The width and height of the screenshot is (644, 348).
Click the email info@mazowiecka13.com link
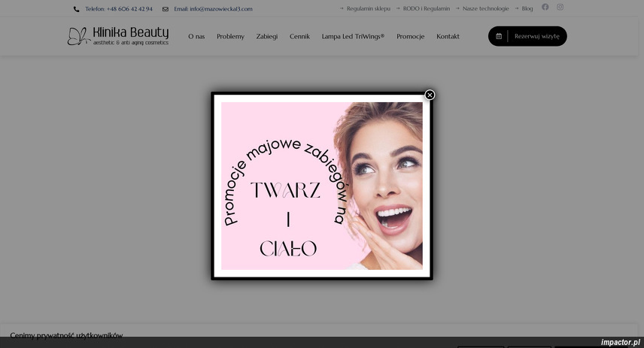point(213,9)
